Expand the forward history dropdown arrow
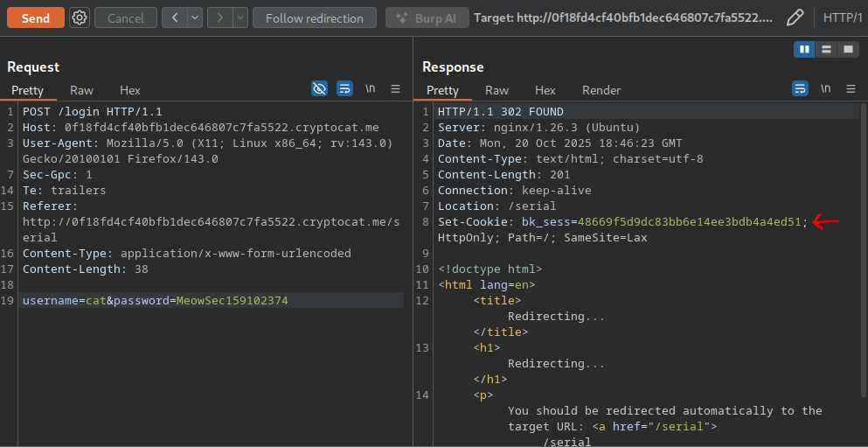The width and height of the screenshot is (868, 447). (240, 17)
